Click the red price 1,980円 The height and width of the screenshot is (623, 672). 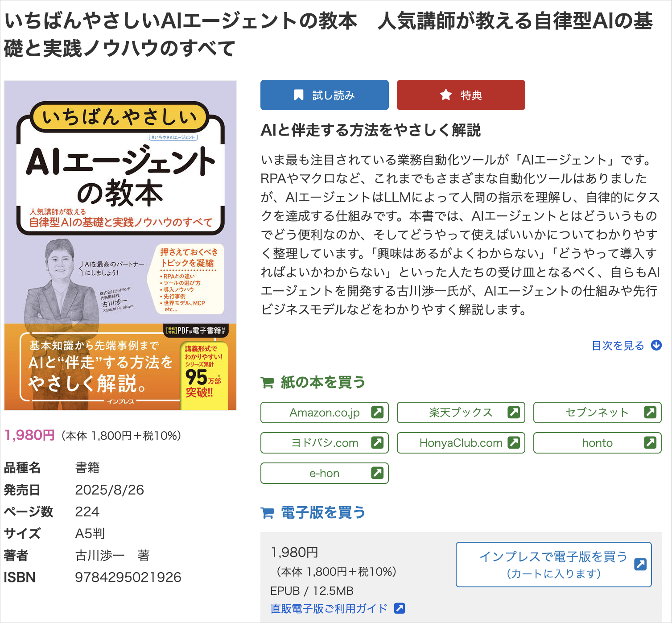[x=29, y=435]
